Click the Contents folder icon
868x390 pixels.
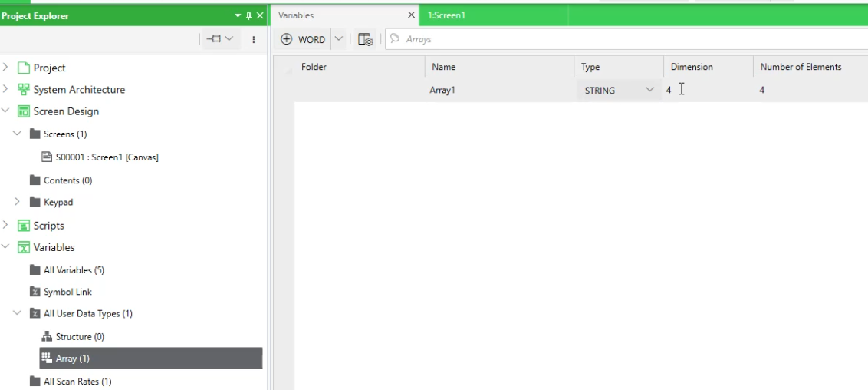coord(35,180)
